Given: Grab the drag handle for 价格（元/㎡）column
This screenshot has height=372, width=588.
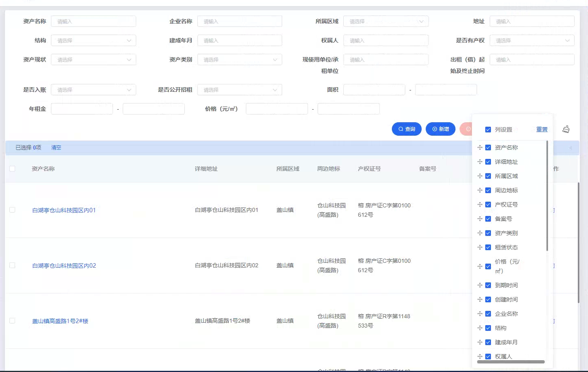Looking at the screenshot, I should [x=480, y=266].
